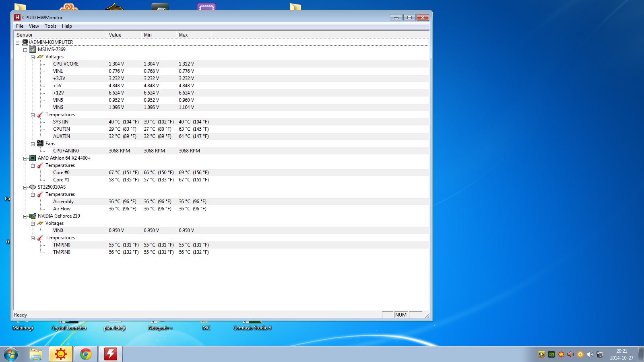Click the NVIDIA GeForce 210 card icon
Image resolution: width=644 pixels, height=362 pixels.
click(x=33, y=216)
